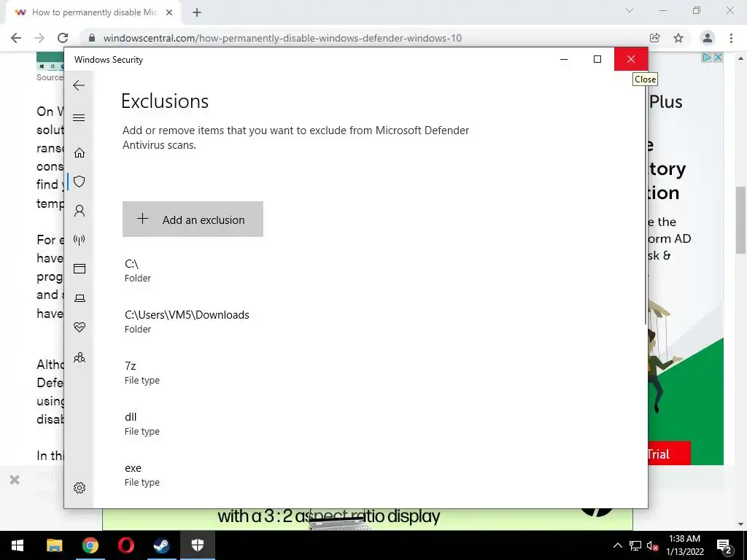747x560 pixels.
Task: Click the bottom 3:2 aspect ratio ad banner
Action: coord(368,519)
